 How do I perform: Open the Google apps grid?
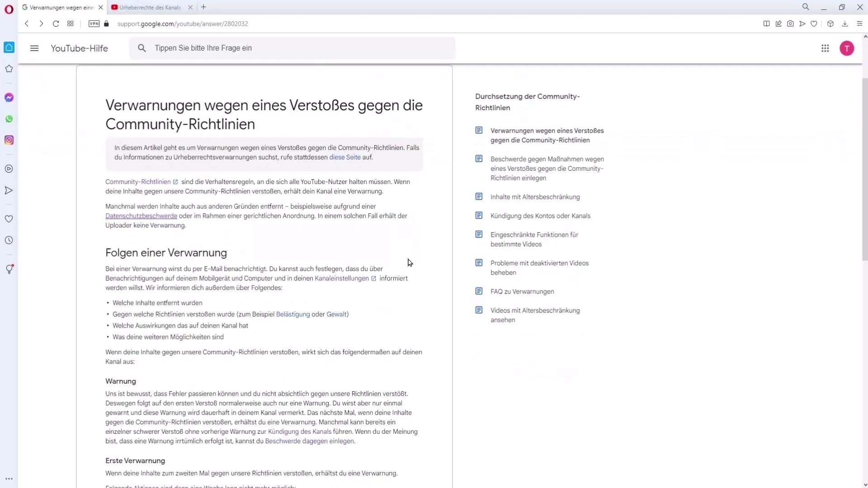click(x=825, y=48)
